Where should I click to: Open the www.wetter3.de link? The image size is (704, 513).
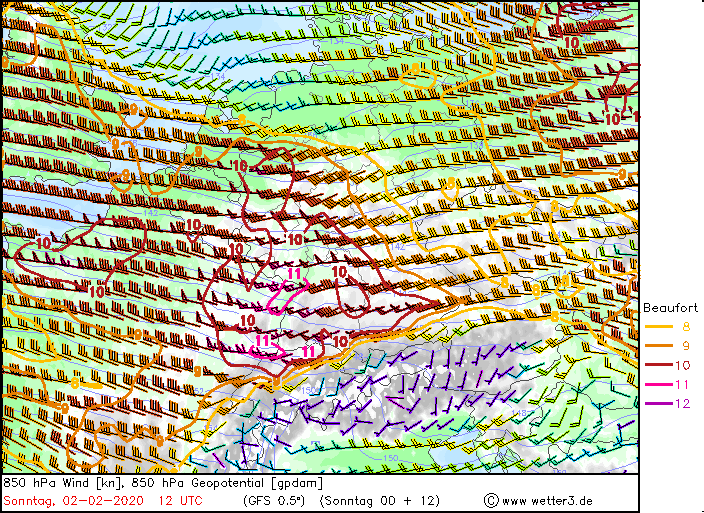(547, 500)
